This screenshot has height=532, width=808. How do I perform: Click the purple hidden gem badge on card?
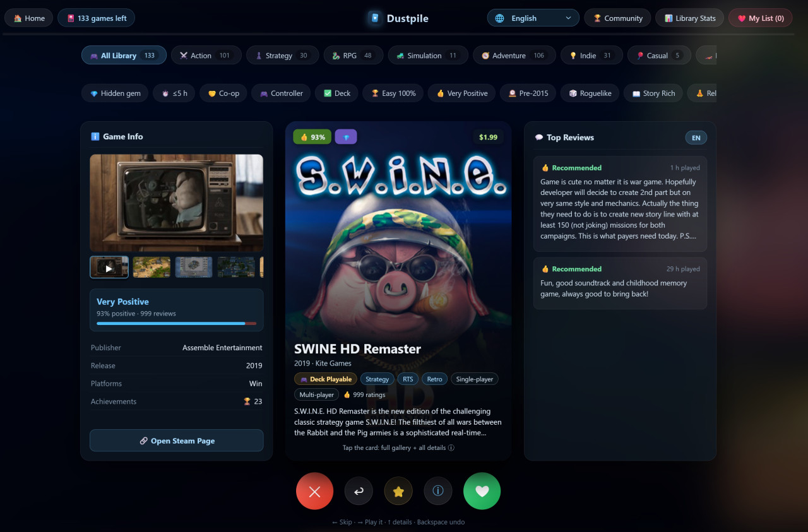[x=346, y=137]
